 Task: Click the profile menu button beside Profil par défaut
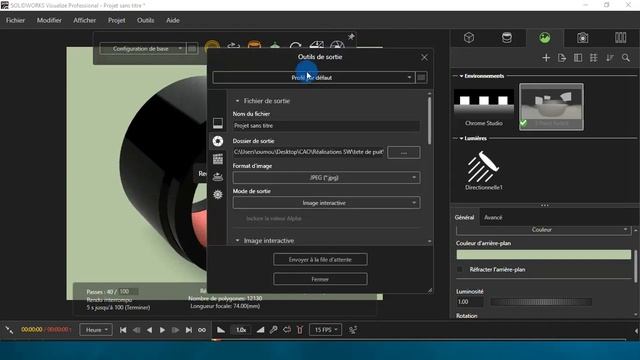[421, 78]
